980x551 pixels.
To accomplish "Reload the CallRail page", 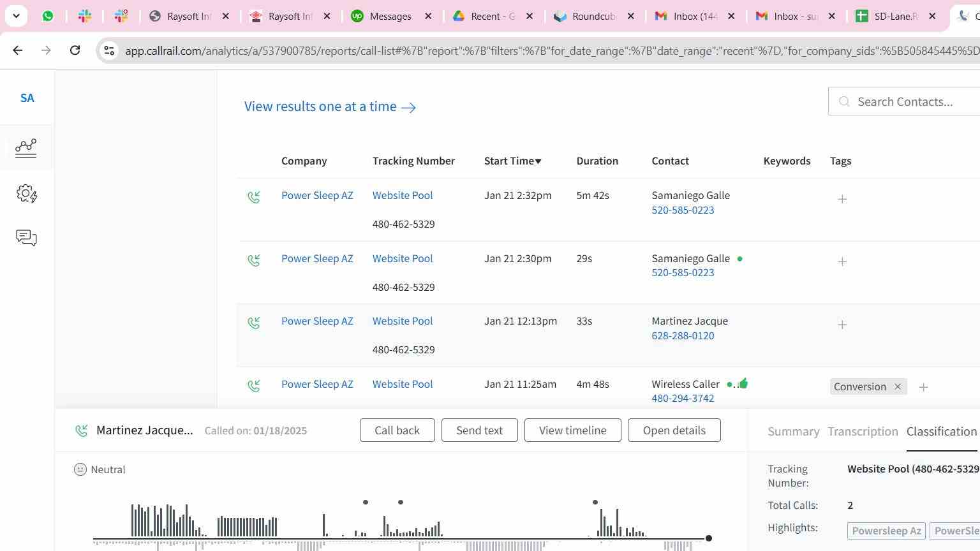I will [x=75, y=50].
